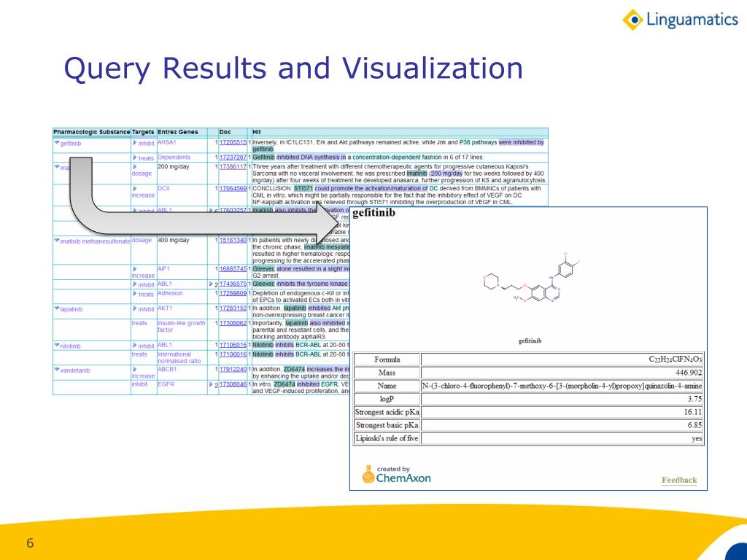Click the gefitinib molecule structure image
747x560 pixels.
[x=530, y=279]
